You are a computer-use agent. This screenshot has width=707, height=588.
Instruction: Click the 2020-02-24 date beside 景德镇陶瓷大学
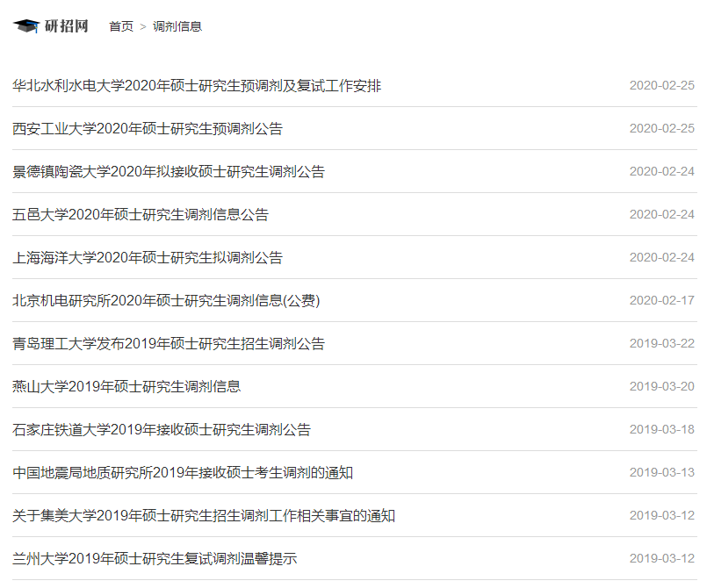tap(662, 172)
